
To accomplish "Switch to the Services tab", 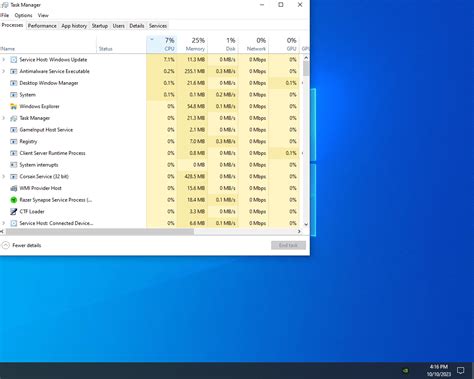I will click(x=158, y=26).
